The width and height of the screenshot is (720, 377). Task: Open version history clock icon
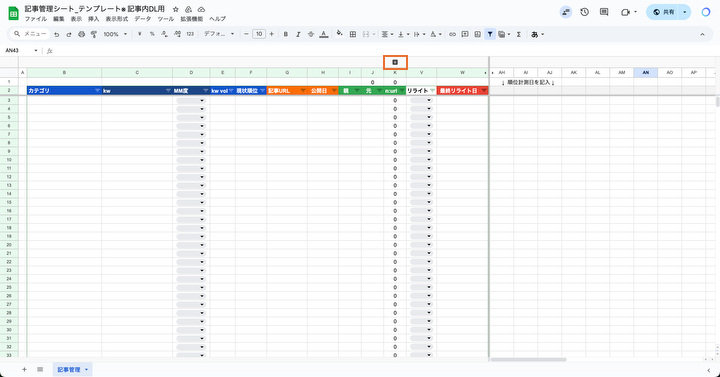(585, 12)
